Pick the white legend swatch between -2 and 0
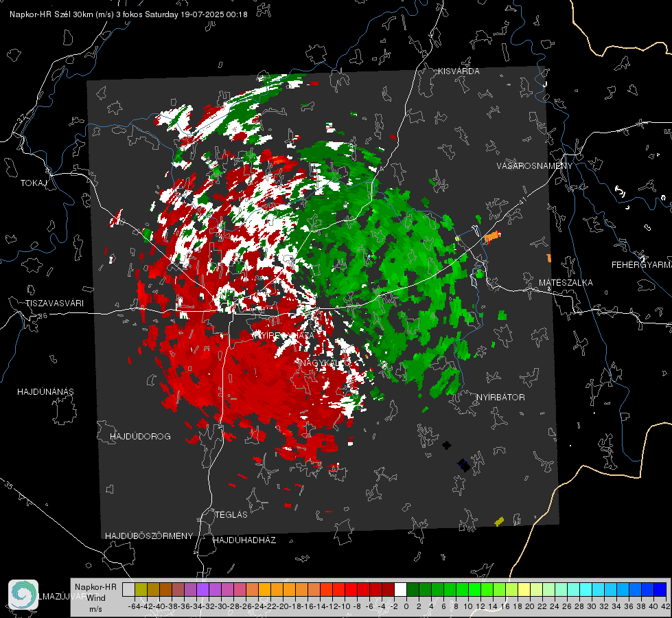The height and width of the screenshot is (618, 672). pyautogui.click(x=400, y=589)
